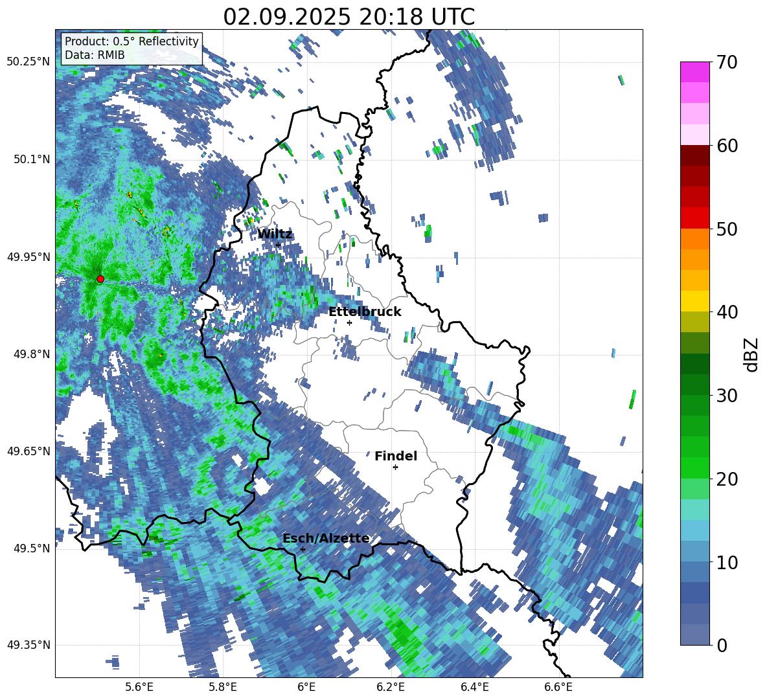Click the 49.8°N latitude label

coord(31,354)
